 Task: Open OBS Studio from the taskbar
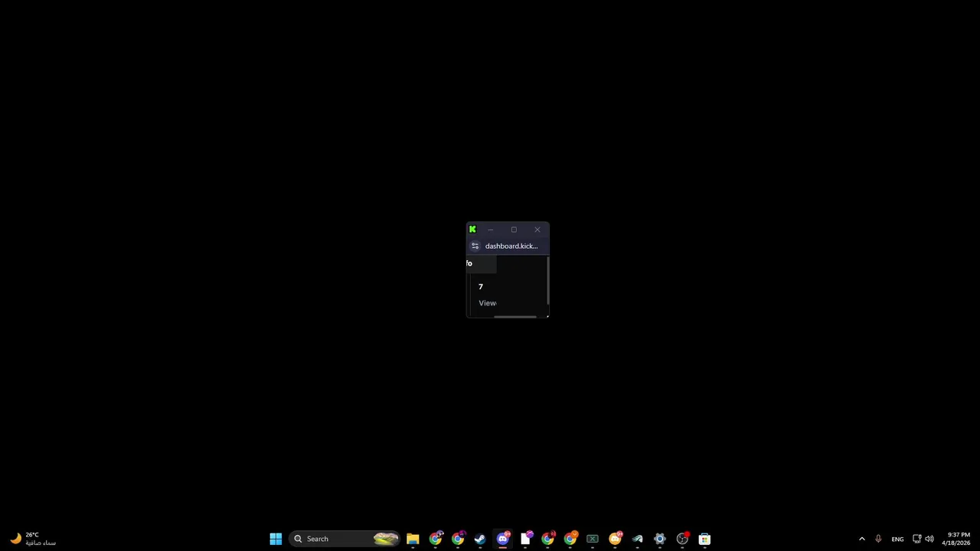[682, 539]
